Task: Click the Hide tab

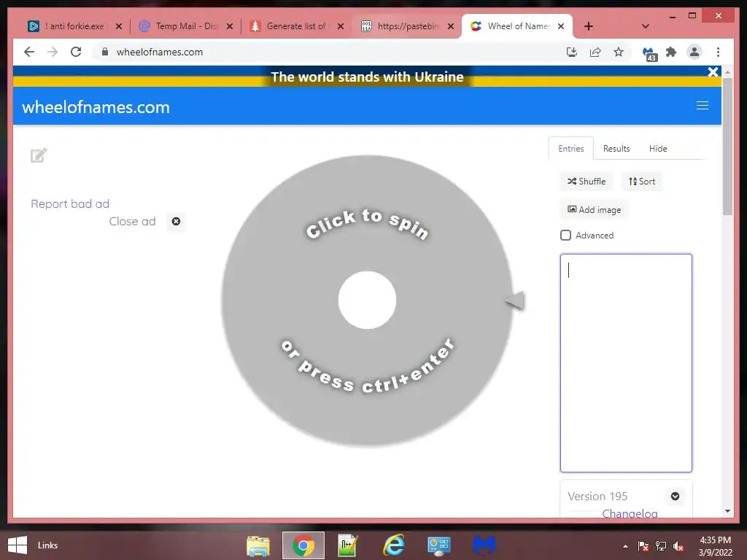Action: point(658,149)
